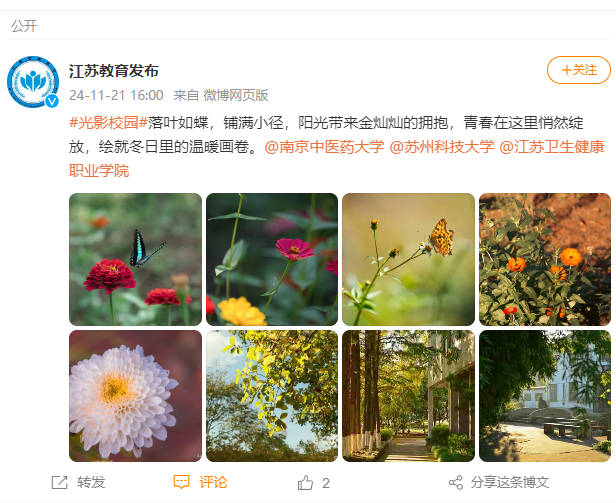The height and width of the screenshot is (503, 616).
Task: Open 江苏教育发布 profile avatar
Action: (x=33, y=82)
